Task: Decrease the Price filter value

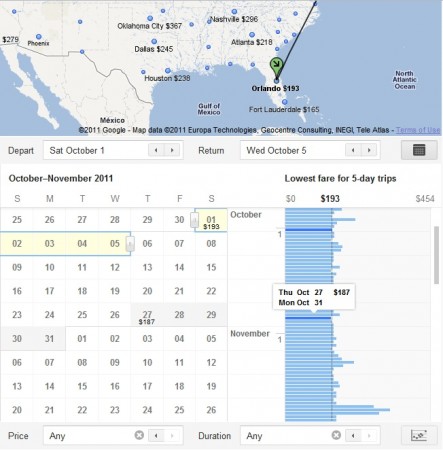Action: (156, 436)
